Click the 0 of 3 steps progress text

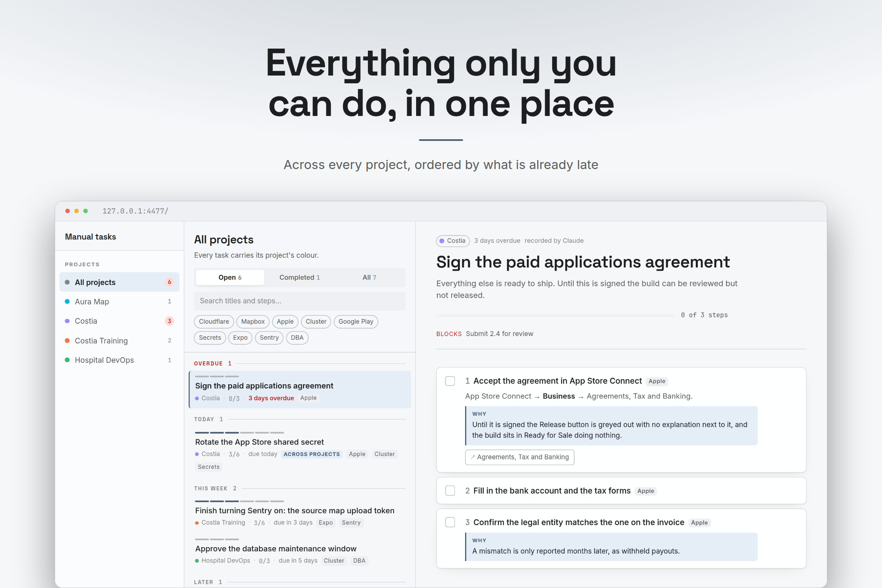point(704,315)
